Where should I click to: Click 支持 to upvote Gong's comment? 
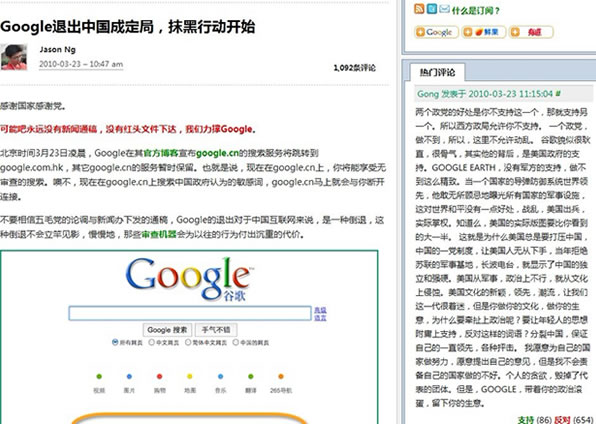[526, 420]
